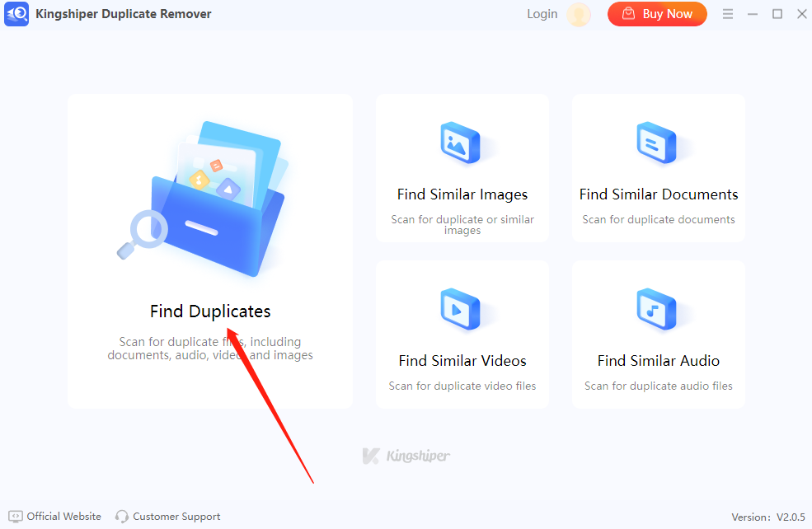Viewport: 812px width, 529px height.
Task: Click the Version V2.0.5 label
Action: click(768, 517)
